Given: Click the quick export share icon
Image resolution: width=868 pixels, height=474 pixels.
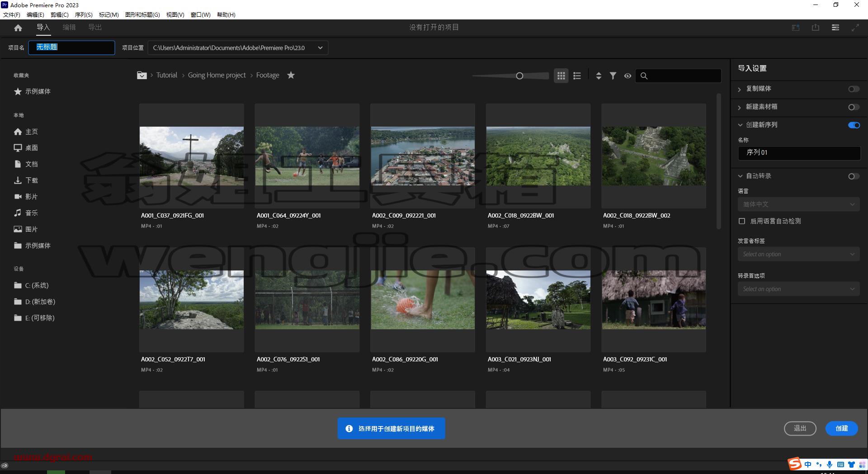Looking at the screenshot, I should [816, 28].
